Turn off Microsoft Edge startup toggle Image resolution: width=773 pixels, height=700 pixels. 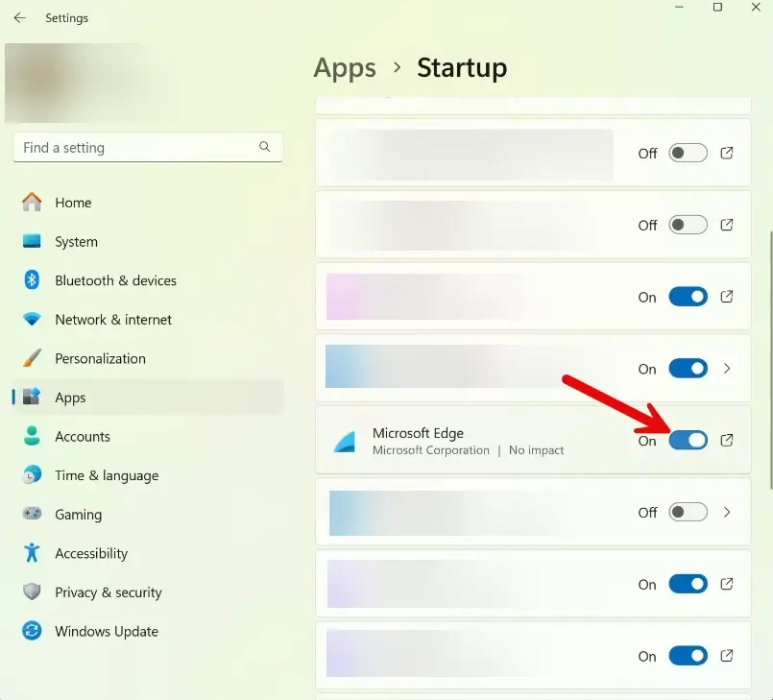tap(688, 440)
